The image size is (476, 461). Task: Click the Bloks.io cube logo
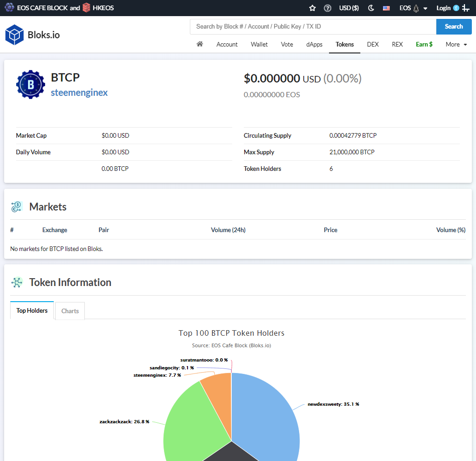14,35
